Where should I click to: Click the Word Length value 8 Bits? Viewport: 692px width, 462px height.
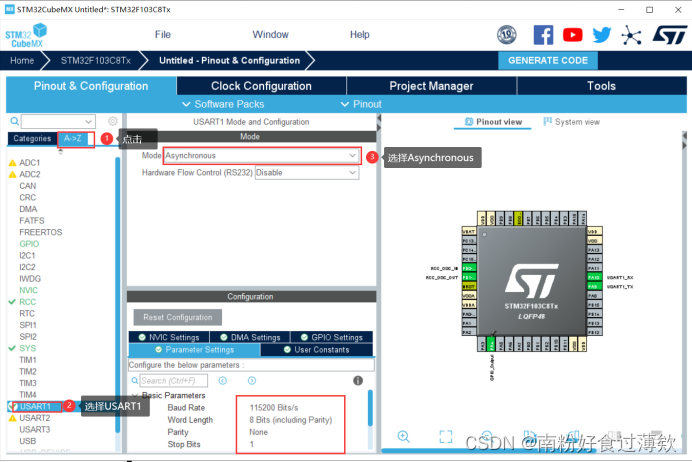tap(290, 420)
